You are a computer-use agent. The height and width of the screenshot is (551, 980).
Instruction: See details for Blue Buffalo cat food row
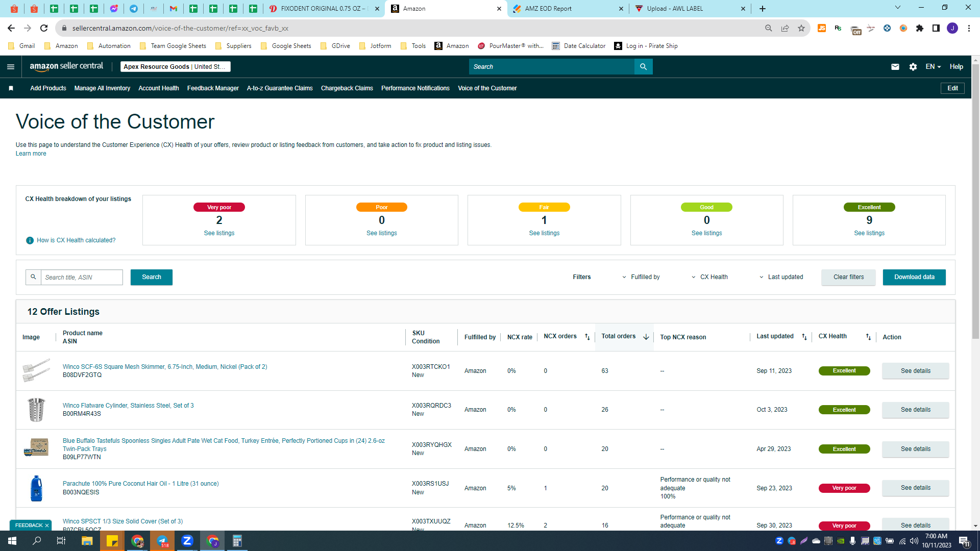[915, 449]
